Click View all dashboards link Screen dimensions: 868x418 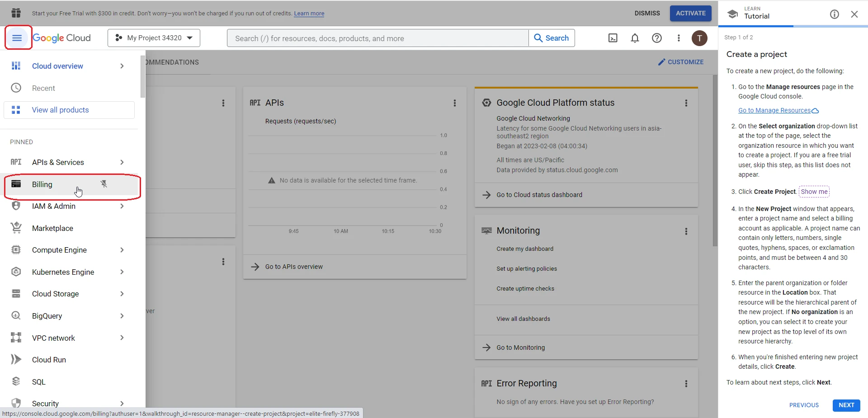click(x=524, y=319)
